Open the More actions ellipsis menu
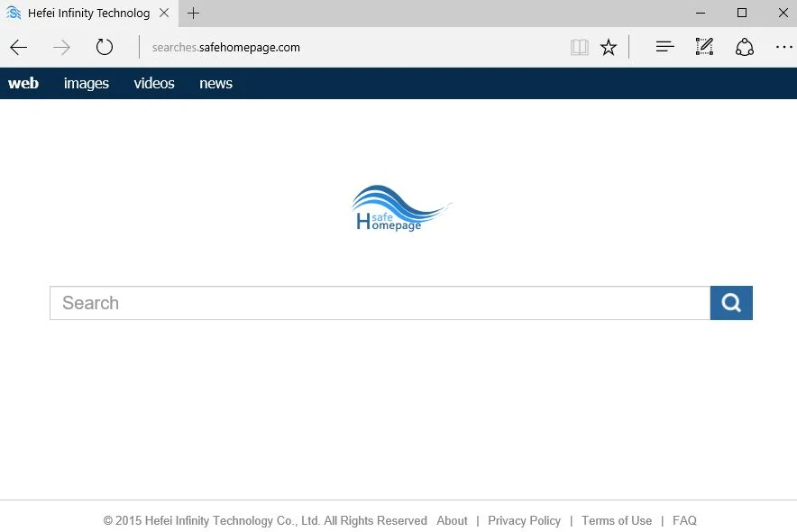The image size is (797, 532). coord(783,47)
